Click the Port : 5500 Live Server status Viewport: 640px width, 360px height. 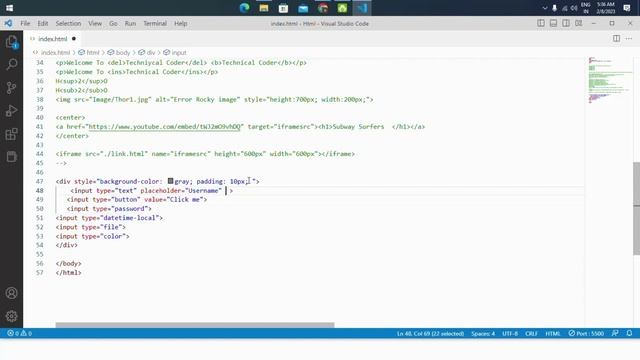(x=586, y=333)
